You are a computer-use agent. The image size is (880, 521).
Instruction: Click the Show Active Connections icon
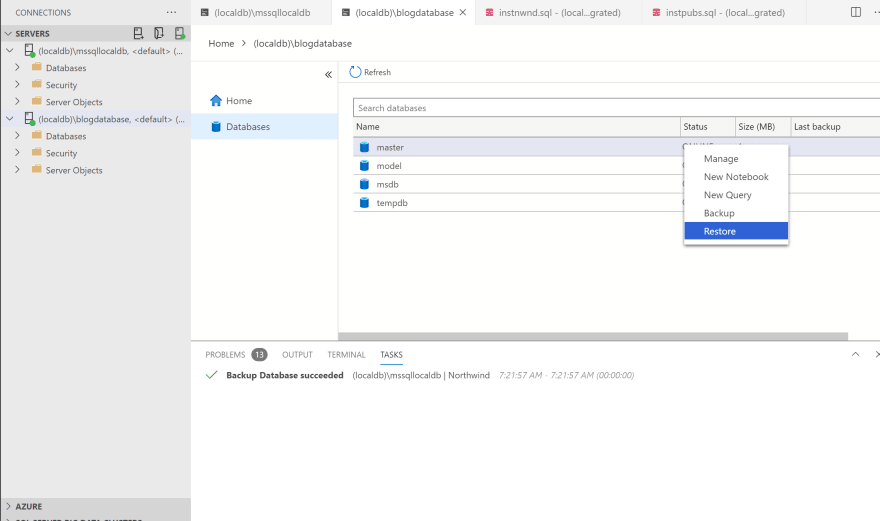180,33
